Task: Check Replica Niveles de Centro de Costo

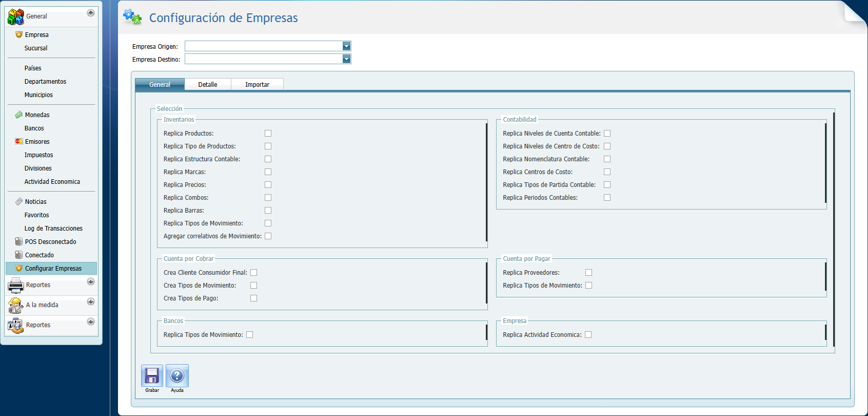Action: click(607, 146)
